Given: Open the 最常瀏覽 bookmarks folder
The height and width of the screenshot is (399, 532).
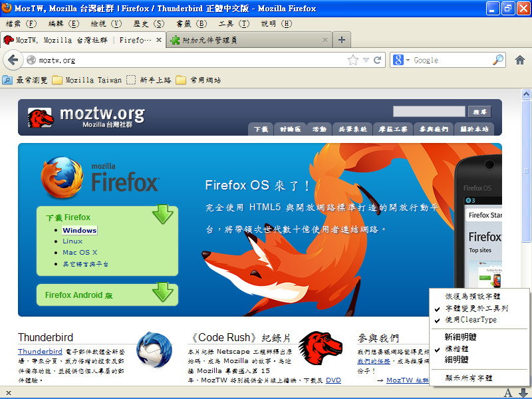Looking at the screenshot, I should (25, 80).
